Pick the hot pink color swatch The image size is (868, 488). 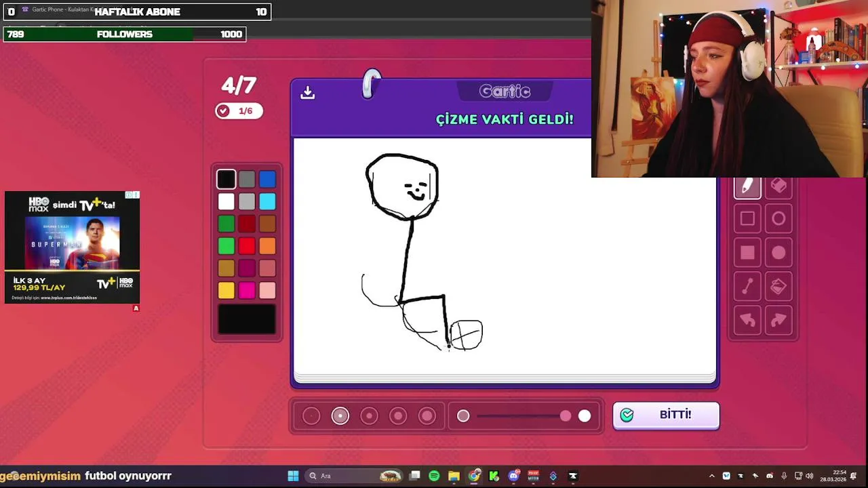pyautogui.click(x=247, y=291)
